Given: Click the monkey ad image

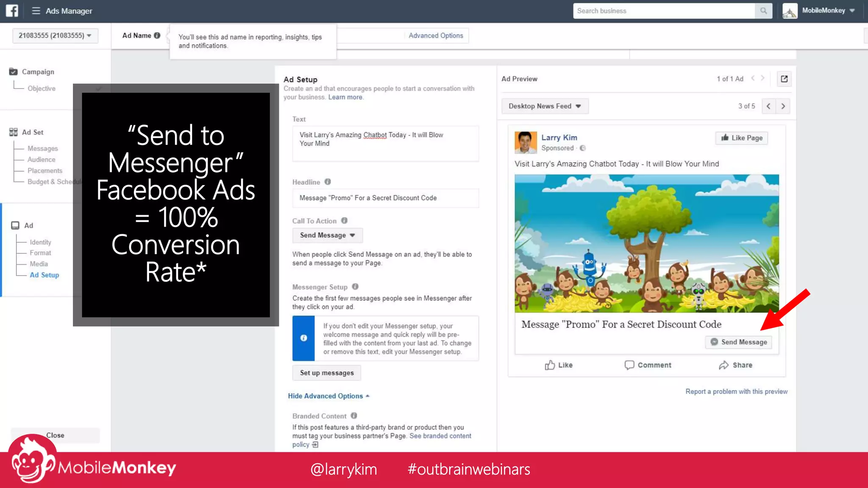Looking at the screenshot, I should click(647, 244).
